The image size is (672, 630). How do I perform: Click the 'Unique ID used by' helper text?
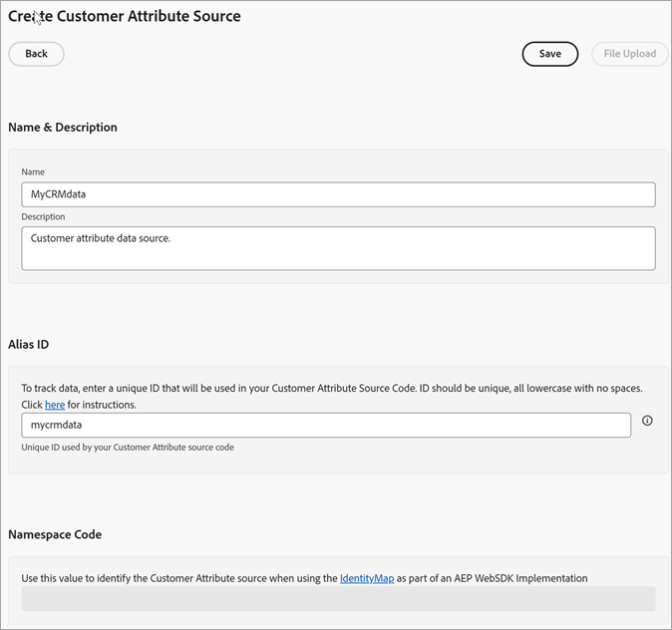[x=127, y=448]
